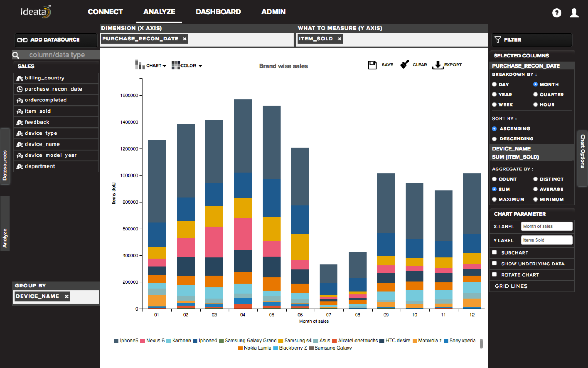Viewport: 588px width, 368px height.
Task: Click the Clear button label
Action: pos(420,65)
